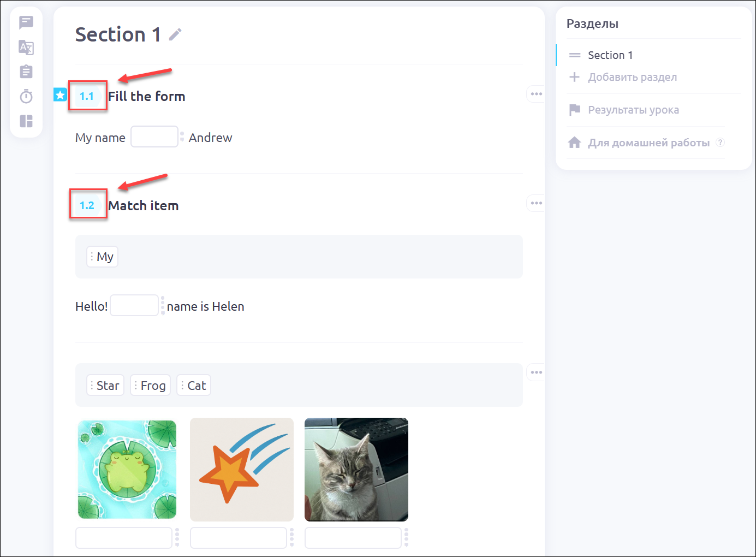Click the reorder handle icon beside Section 1
The height and width of the screenshot is (557, 756).
pyautogui.click(x=575, y=55)
